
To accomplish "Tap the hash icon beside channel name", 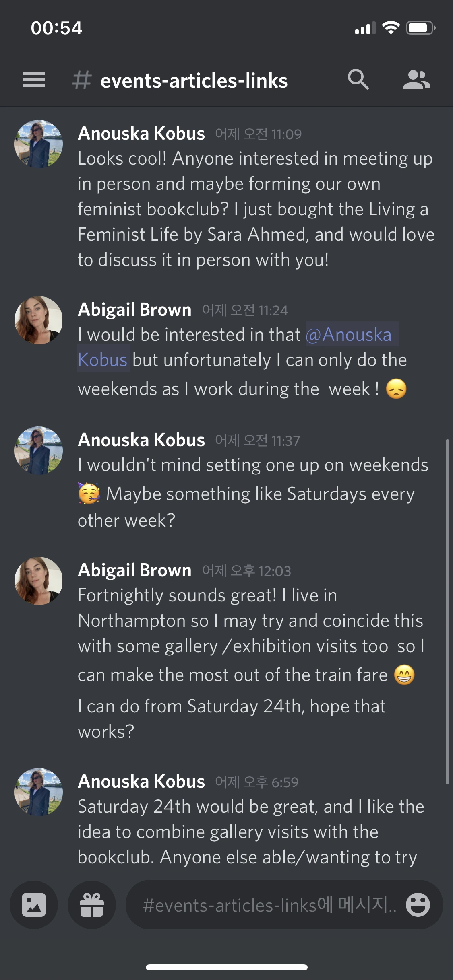I will (x=82, y=80).
